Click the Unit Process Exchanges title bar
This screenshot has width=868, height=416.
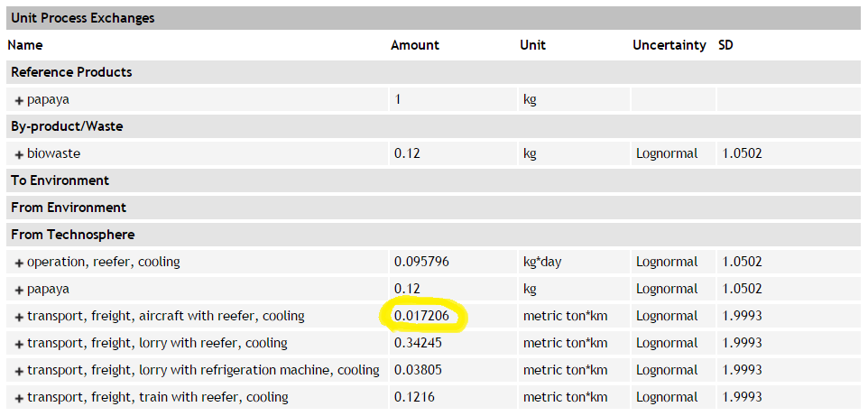(x=82, y=18)
